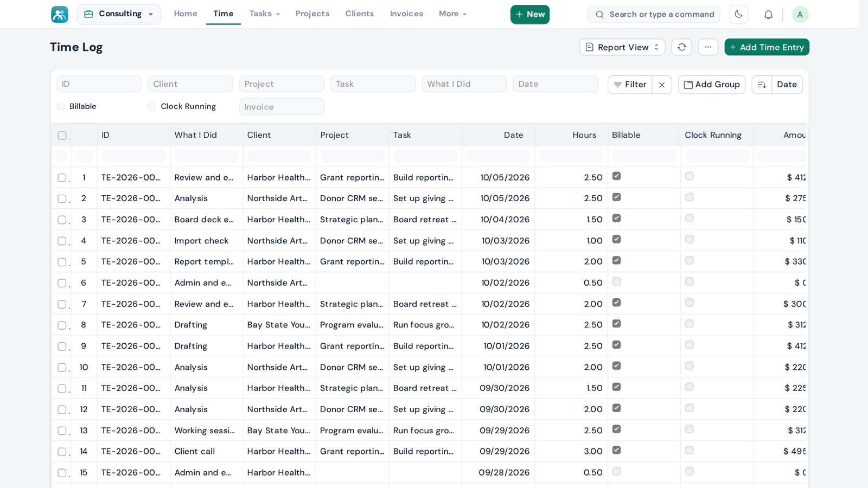Click the ID filter field
The image size is (868, 488).
[99, 84]
